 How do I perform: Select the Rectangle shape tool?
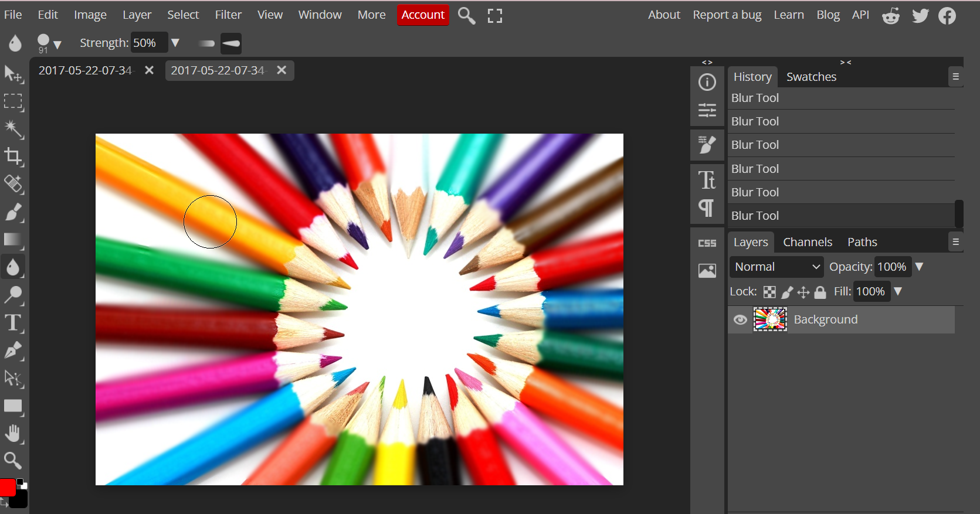[13, 406]
